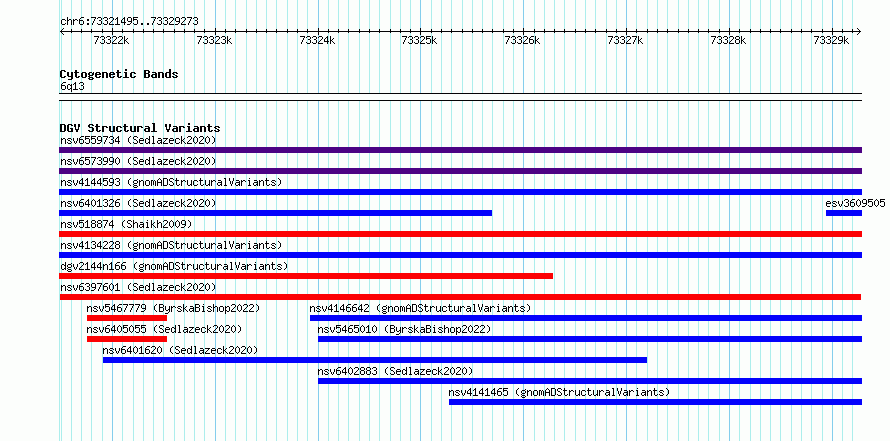Click nsv4146642 (gnomADStructuralVariants) label
890x441 pixels.
click(420, 308)
